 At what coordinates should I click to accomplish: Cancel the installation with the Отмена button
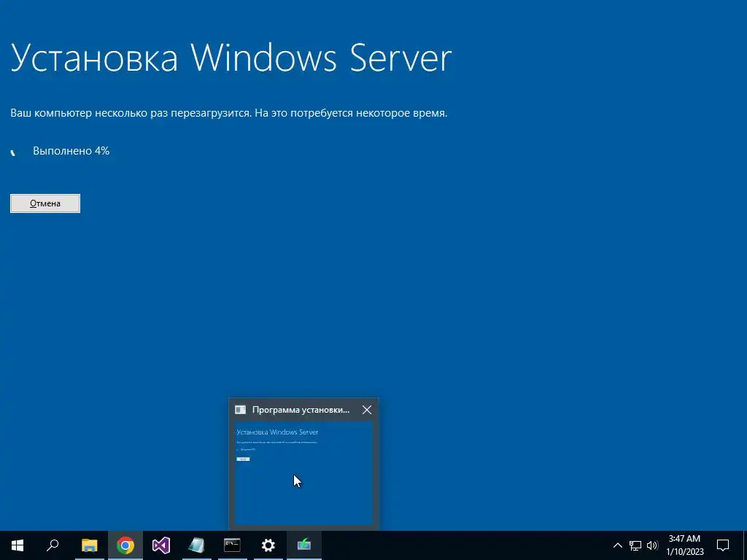45,203
